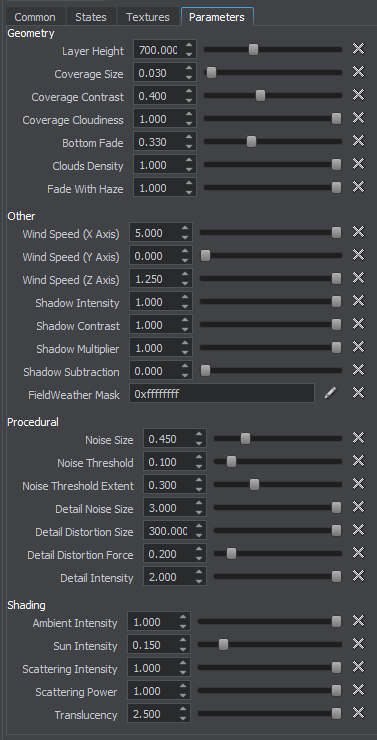Reset Noise Threshold Extent using X icon

tap(359, 484)
